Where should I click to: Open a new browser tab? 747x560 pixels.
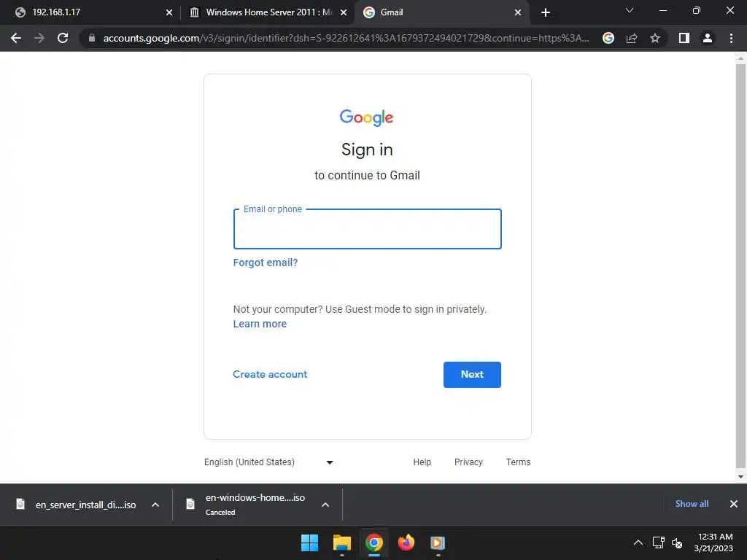coord(546,12)
